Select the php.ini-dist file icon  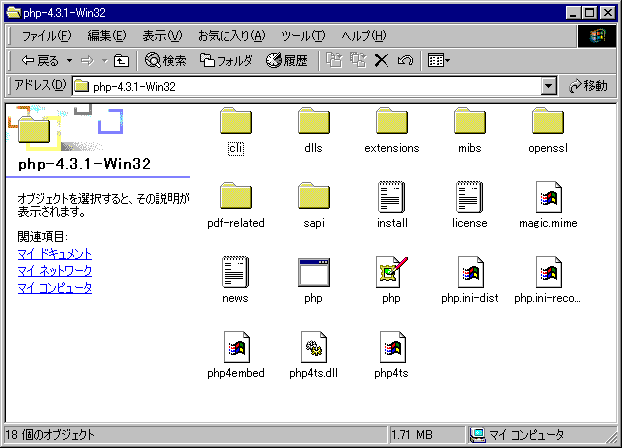pos(470,272)
